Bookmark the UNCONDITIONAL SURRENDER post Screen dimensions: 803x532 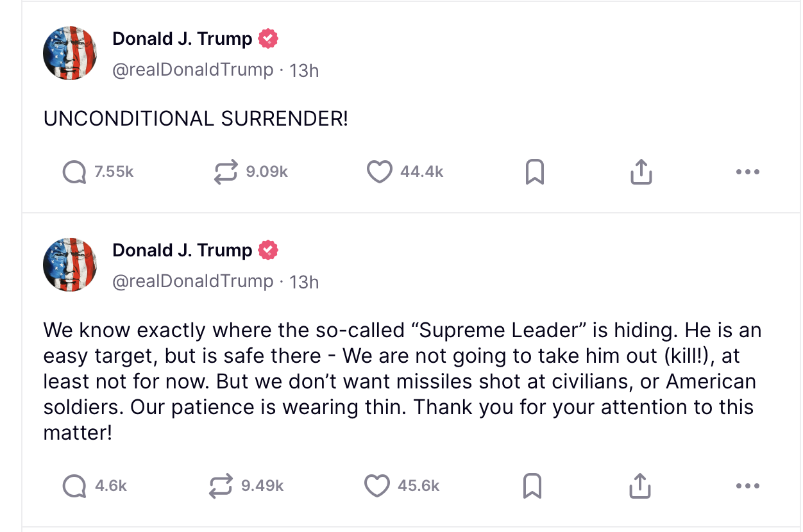click(534, 172)
